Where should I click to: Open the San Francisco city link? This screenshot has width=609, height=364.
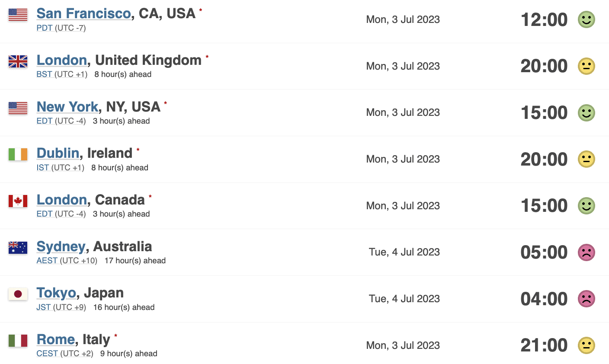pyautogui.click(x=83, y=13)
